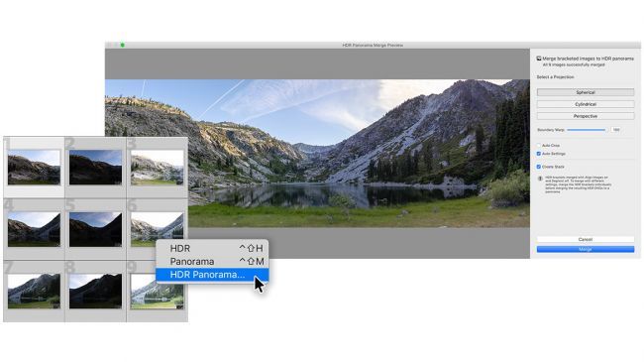Viewport: 644px width, 362px height.
Task: Choose the Perspective projection
Action: pyautogui.click(x=586, y=116)
